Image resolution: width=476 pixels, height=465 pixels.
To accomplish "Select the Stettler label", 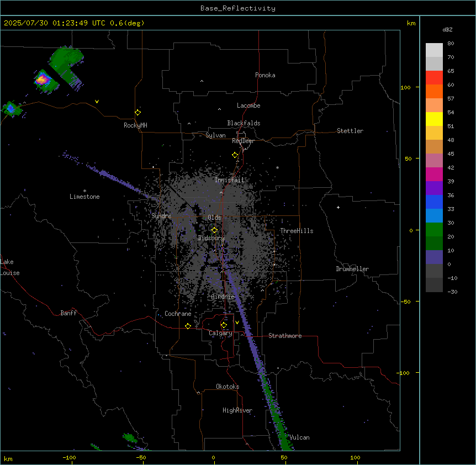I will (x=350, y=131).
